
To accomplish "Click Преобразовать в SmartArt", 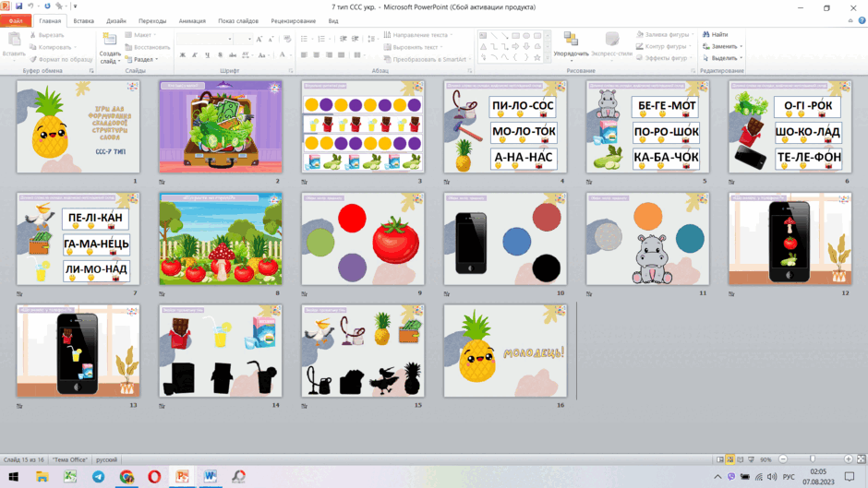I will (427, 59).
